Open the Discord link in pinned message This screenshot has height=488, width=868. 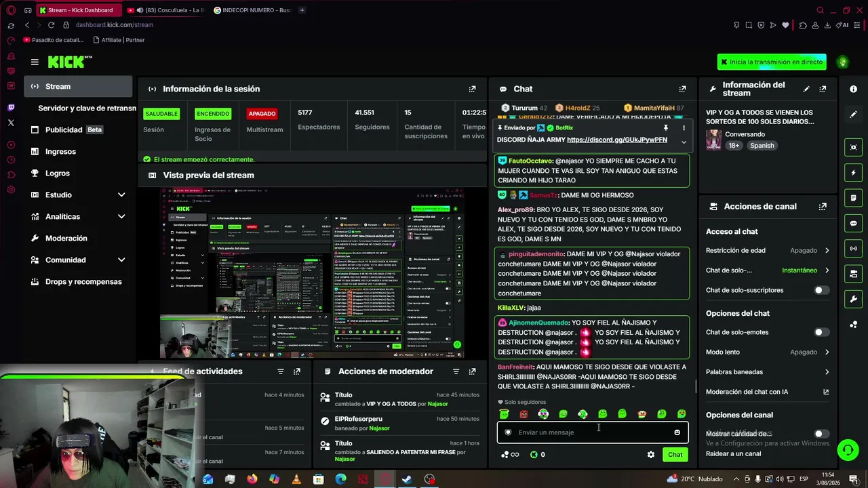click(617, 140)
